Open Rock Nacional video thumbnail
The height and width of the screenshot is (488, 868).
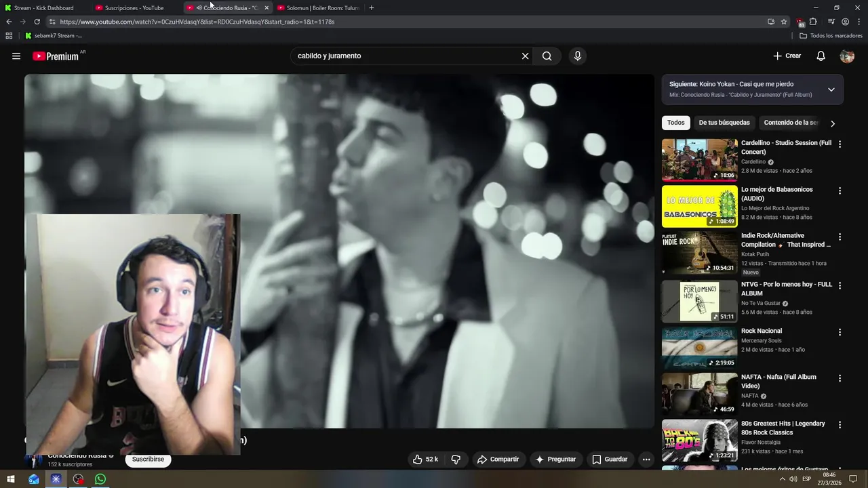[699, 348]
